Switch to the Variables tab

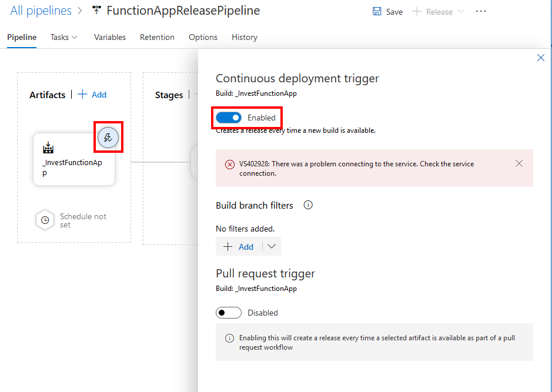pos(110,37)
